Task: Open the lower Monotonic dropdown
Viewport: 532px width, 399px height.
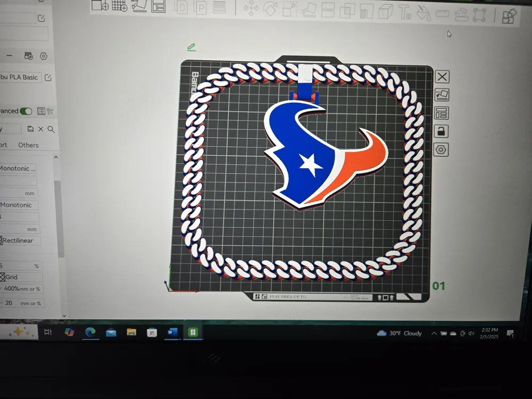Action: click(19, 205)
